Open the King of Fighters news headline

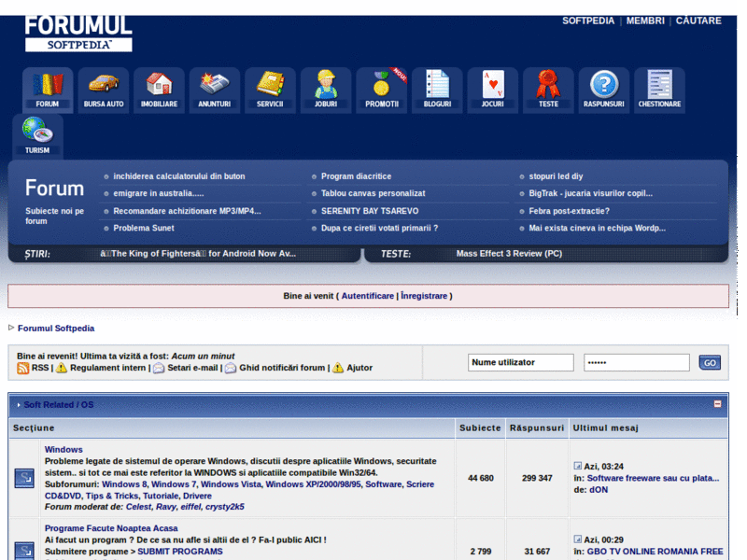[x=198, y=254]
